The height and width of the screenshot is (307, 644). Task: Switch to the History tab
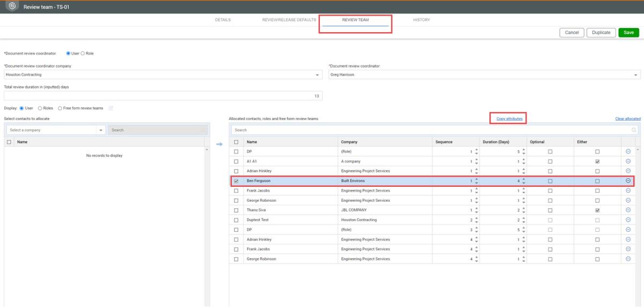pos(421,20)
